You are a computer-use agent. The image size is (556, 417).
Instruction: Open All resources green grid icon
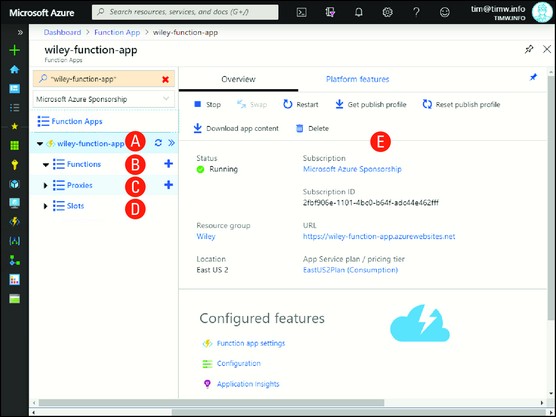pos(15,145)
